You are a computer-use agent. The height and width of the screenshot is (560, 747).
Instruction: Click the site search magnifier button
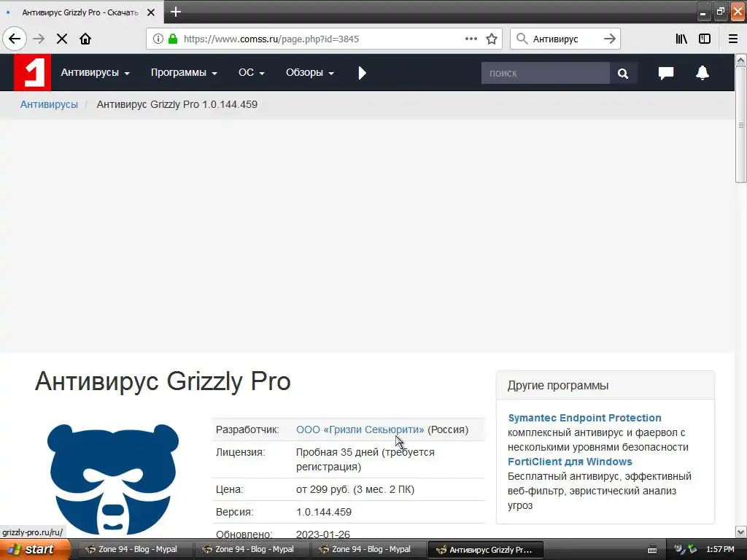click(x=623, y=74)
